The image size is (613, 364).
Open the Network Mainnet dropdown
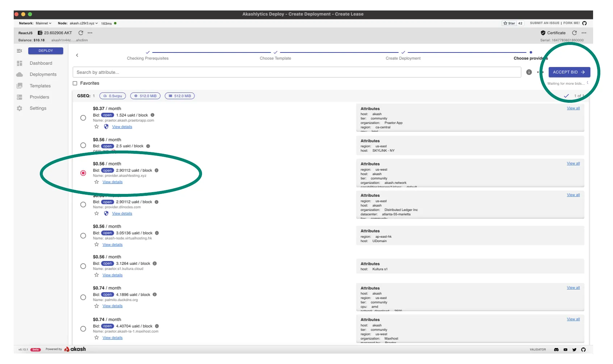(x=43, y=24)
